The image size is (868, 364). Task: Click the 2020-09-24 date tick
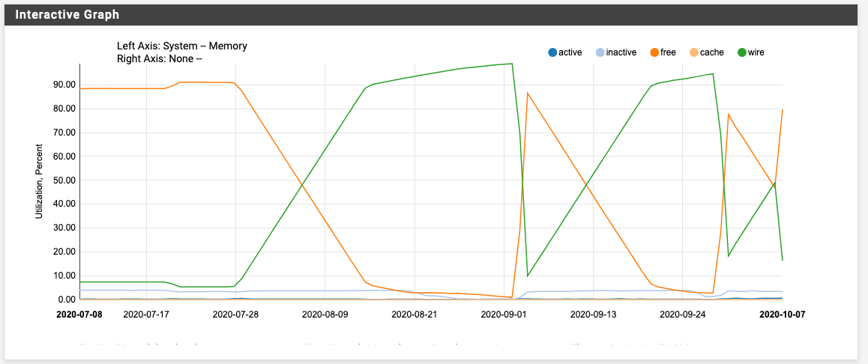[681, 315]
